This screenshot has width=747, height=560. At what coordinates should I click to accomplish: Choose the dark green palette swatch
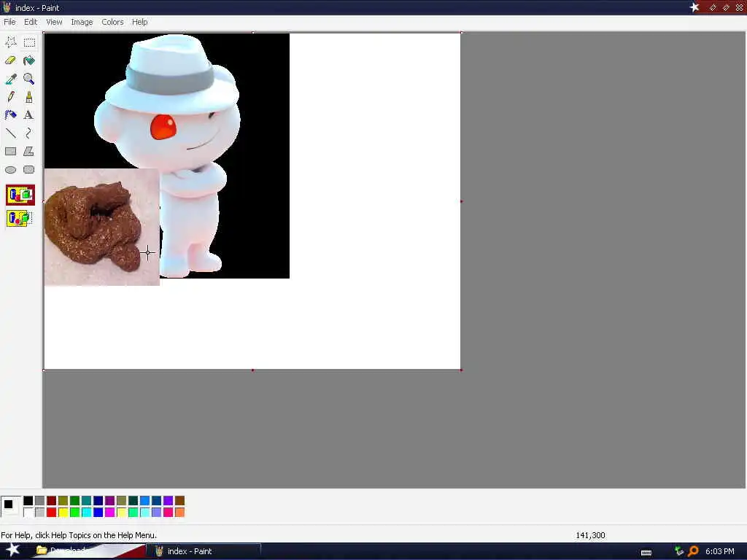pos(75,500)
